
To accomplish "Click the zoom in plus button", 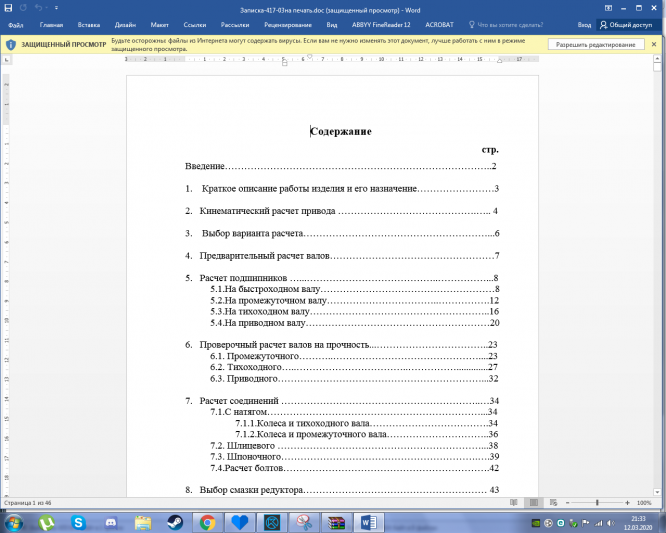I will (x=627, y=503).
